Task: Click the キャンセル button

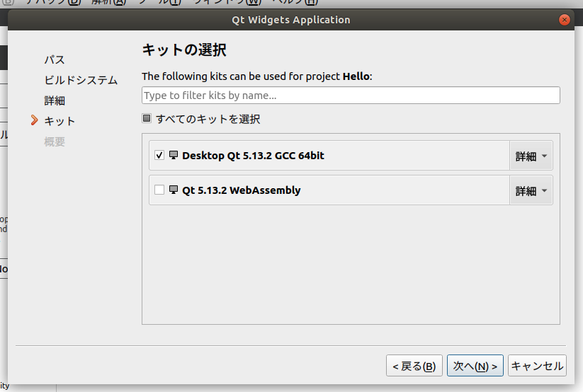Action: pos(537,366)
